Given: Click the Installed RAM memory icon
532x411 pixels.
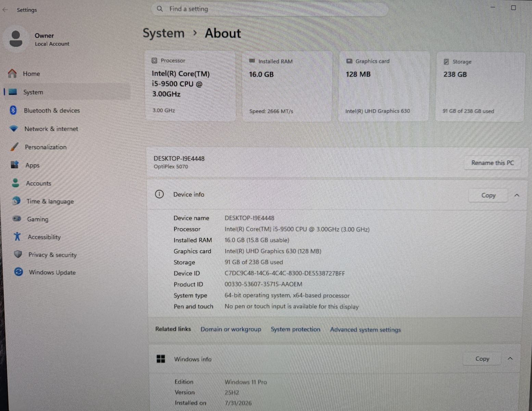Looking at the screenshot, I should [x=252, y=61].
